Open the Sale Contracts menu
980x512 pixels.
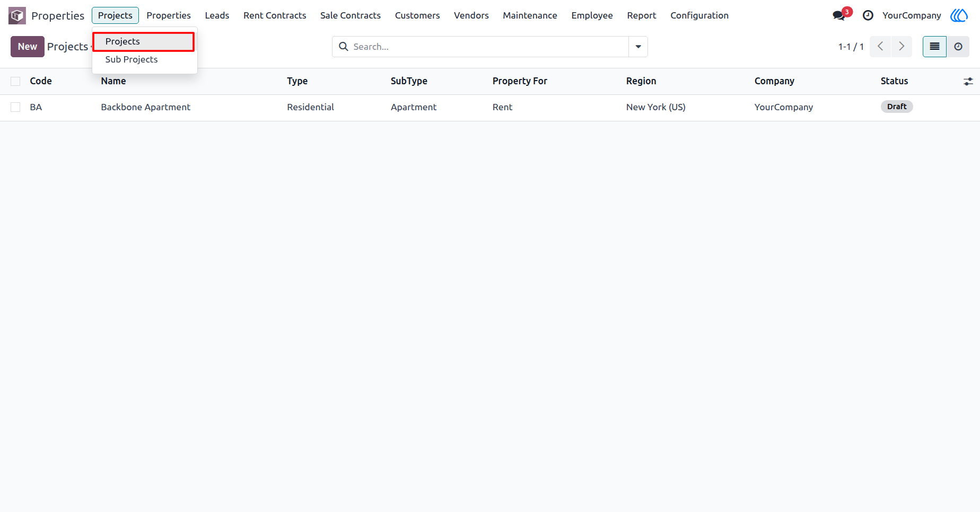(351, 15)
